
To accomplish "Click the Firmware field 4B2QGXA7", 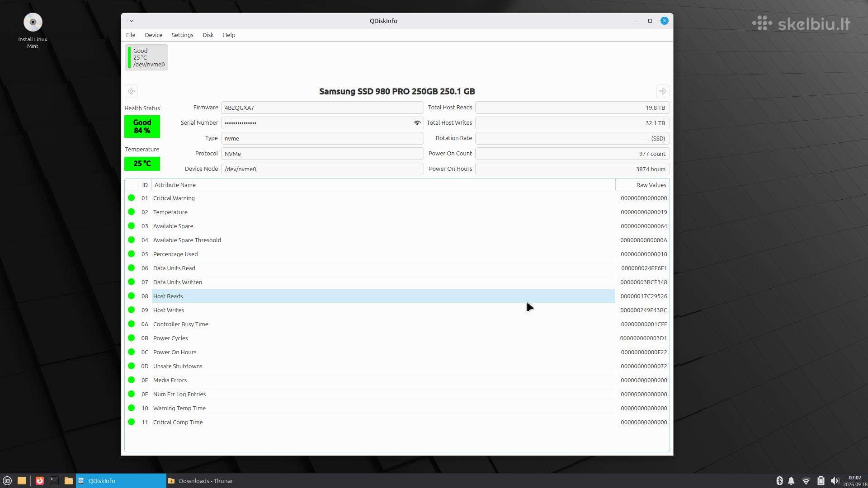I will click(322, 108).
